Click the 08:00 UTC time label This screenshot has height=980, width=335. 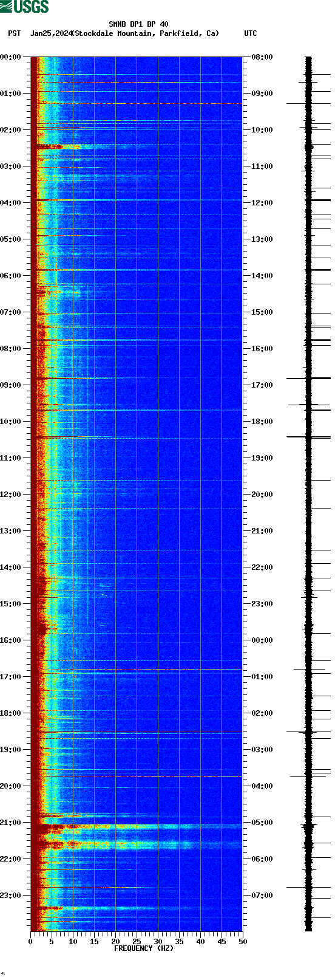point(262,57)
